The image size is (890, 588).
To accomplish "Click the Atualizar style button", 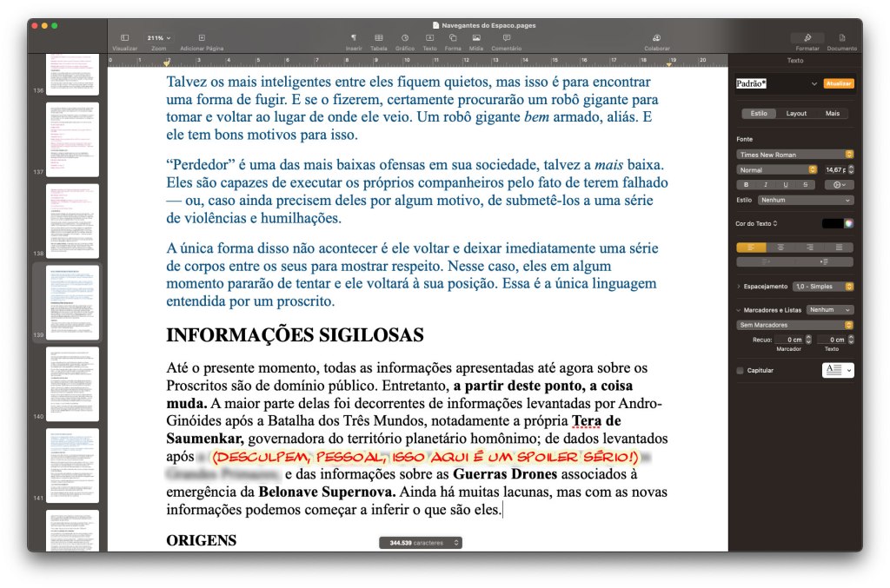I will click(x=839, y=84).
